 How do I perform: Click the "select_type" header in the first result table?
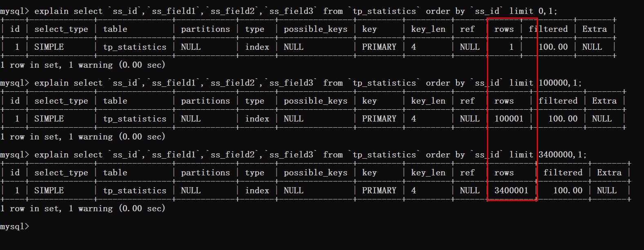61,29
